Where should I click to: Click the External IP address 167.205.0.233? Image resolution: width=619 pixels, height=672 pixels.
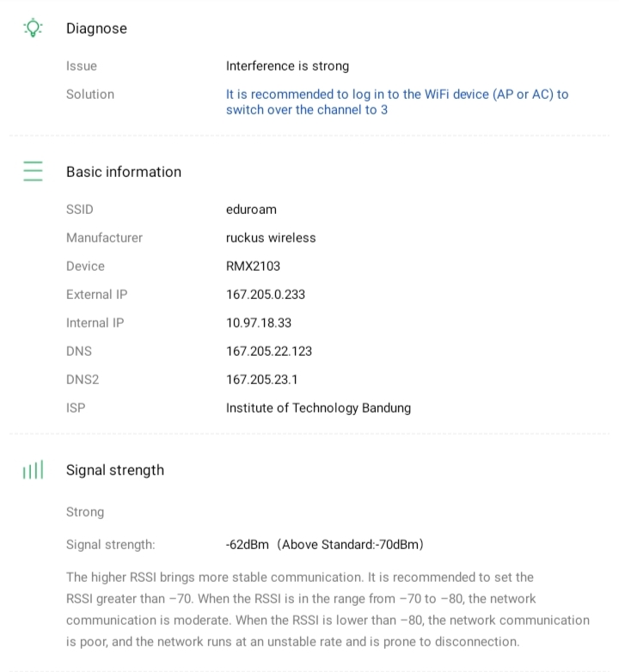click(266, 295)
